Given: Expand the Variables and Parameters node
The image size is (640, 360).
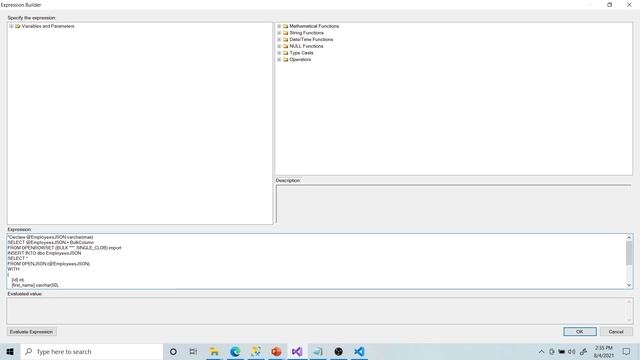Looking at the screenshot, I should point(11,26).
